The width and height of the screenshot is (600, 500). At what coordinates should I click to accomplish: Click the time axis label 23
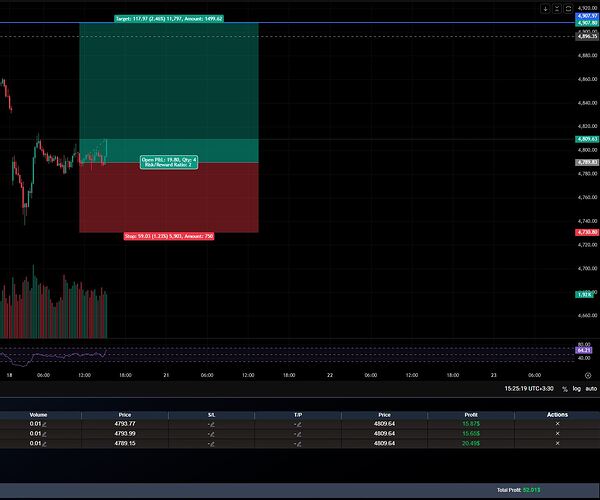494,375
